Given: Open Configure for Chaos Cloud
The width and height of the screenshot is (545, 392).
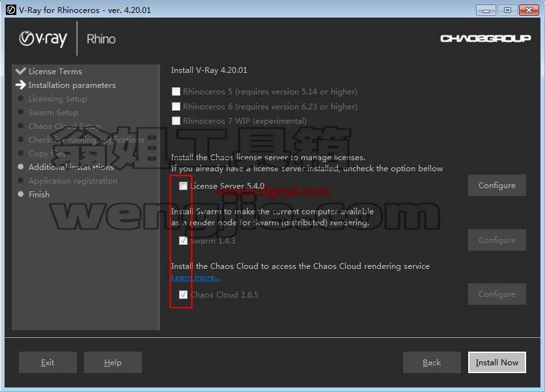Looking at the screenshot, I should point(497,294).
